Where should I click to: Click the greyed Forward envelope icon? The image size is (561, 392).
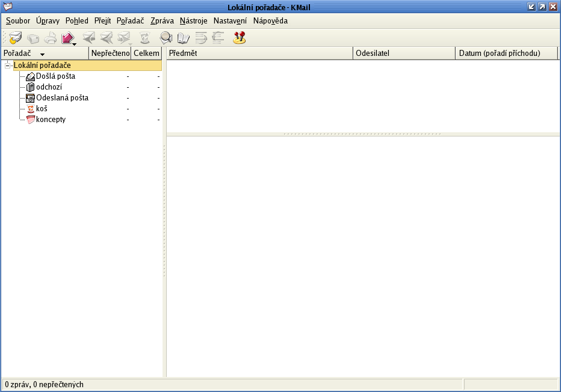124,37
